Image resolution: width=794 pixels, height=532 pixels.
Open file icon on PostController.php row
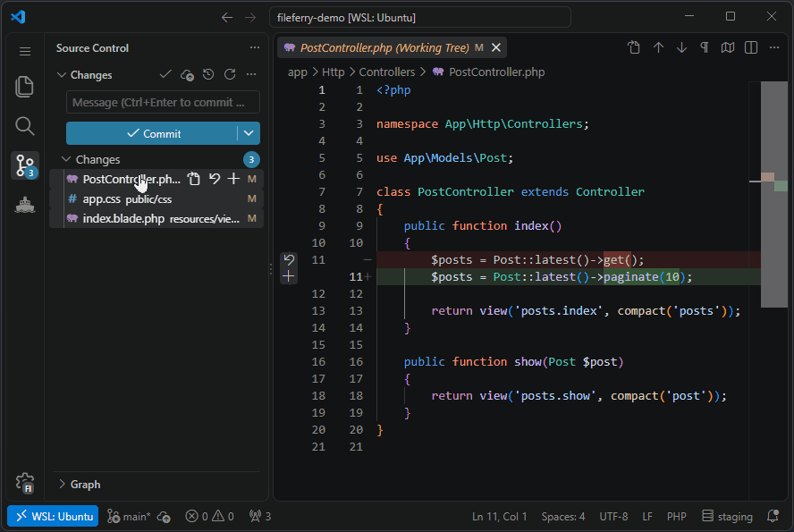[193, 179]
